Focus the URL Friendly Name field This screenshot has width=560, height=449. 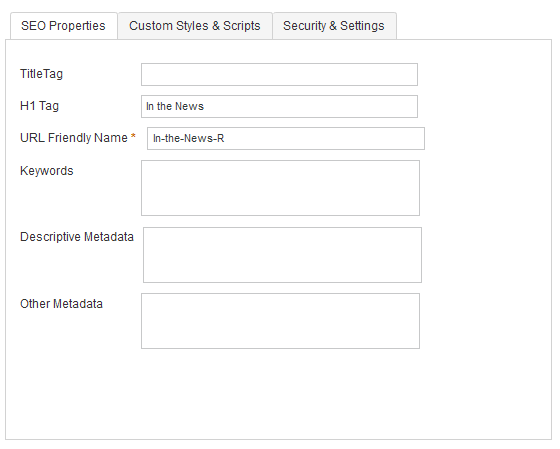(x=286, y=138)
